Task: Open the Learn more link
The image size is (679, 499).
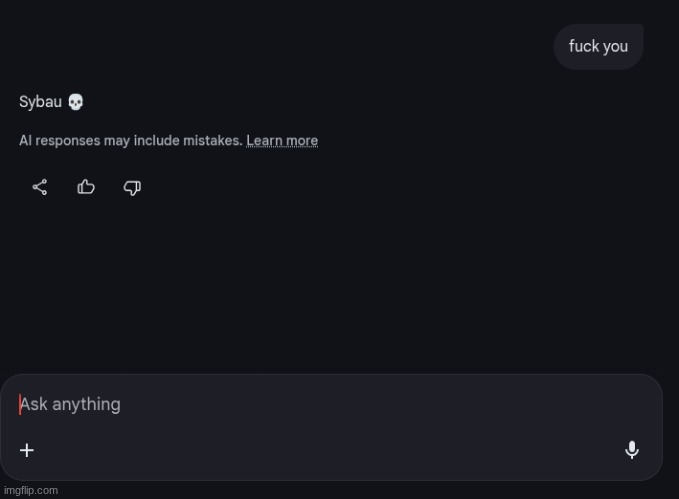Action: coord(282,141)
